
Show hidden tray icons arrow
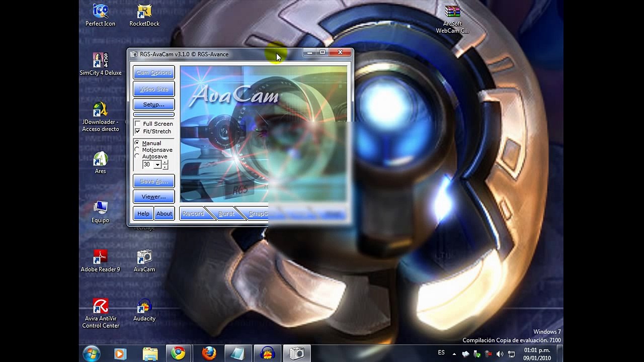(x=454, y=354)
